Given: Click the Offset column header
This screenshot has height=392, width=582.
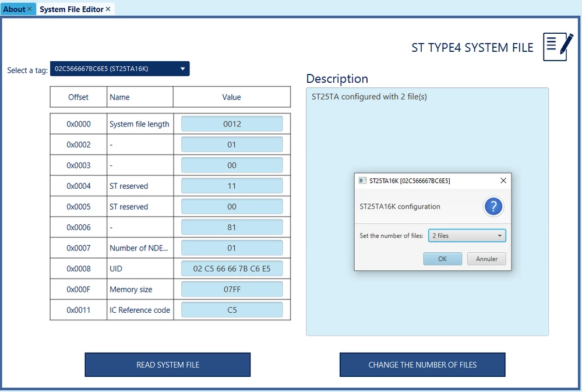Looking at the screenshot, I should pyautogui.click(x=78, y=97).
